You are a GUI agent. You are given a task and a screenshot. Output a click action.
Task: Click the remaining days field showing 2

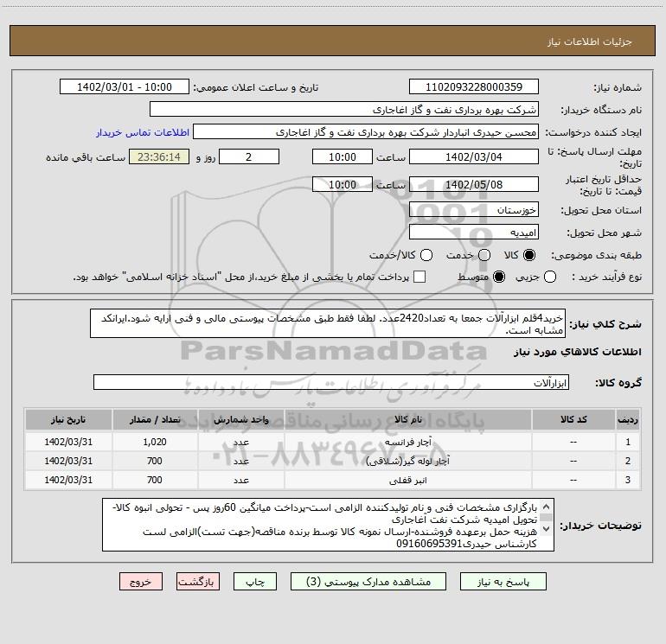[249, 156]
